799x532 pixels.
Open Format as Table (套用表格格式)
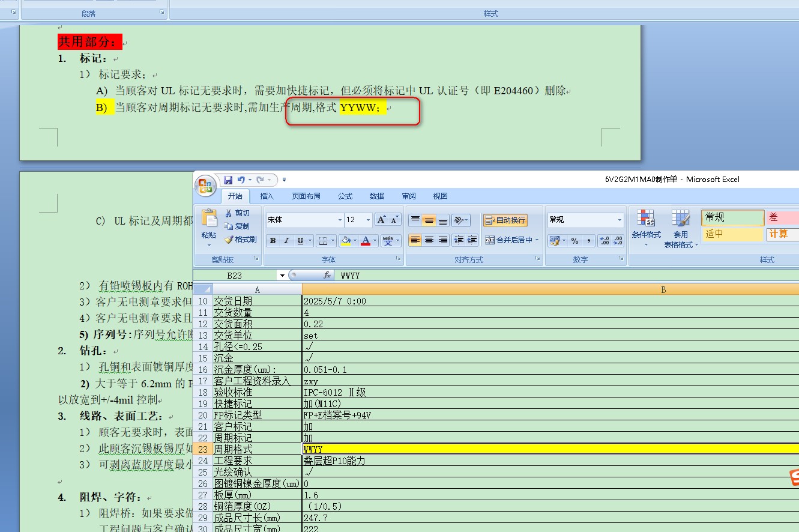tap(680, 229)
